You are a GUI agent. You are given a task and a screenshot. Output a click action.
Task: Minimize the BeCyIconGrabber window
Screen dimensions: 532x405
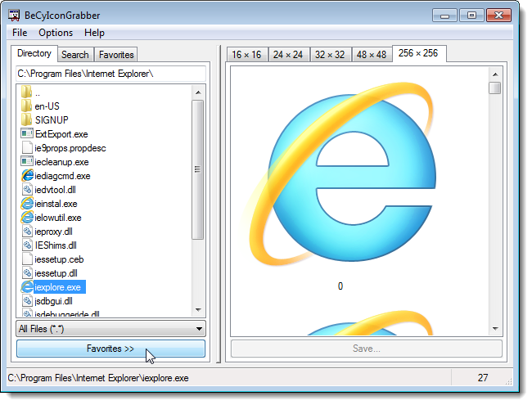(444, 16)
